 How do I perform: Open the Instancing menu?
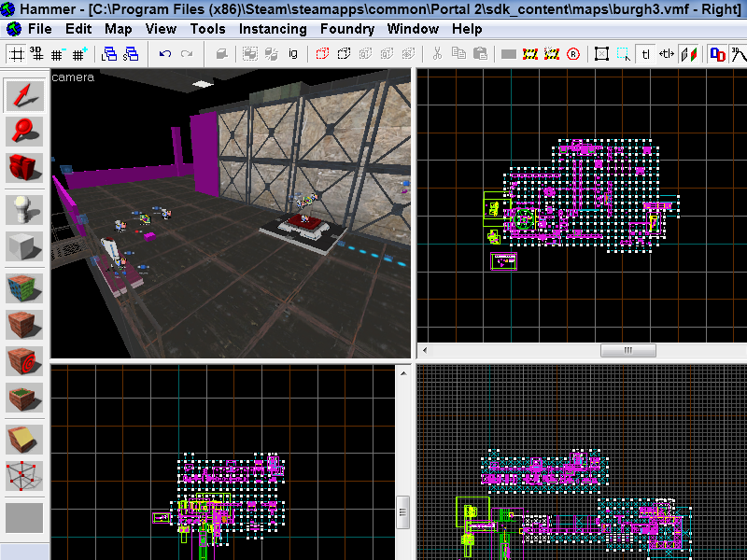coord(273,29)
